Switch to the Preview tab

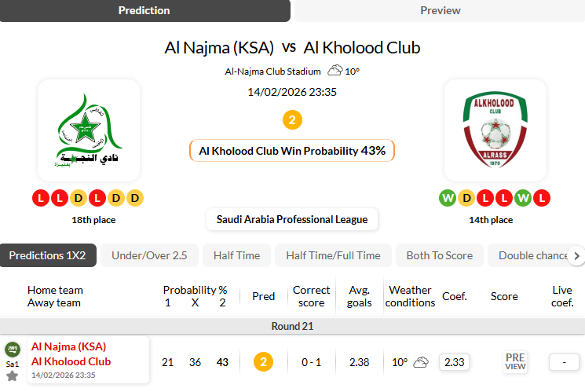point(440,11)
